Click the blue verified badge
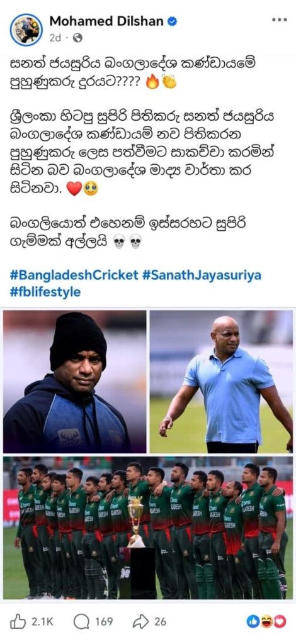Screen dimensions: 296x644 coord(173,22)
